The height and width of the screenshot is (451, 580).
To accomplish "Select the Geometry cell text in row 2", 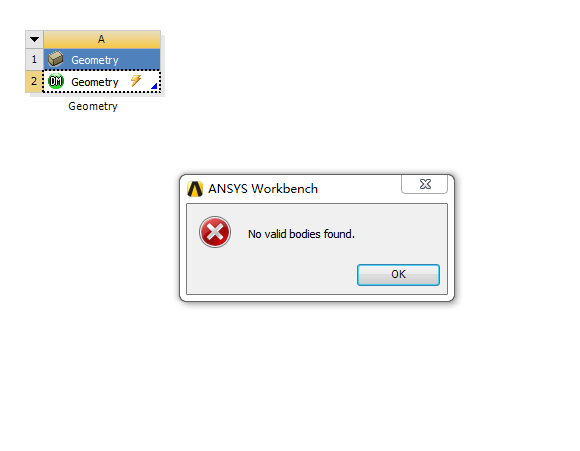I will (x=95, y=82).
